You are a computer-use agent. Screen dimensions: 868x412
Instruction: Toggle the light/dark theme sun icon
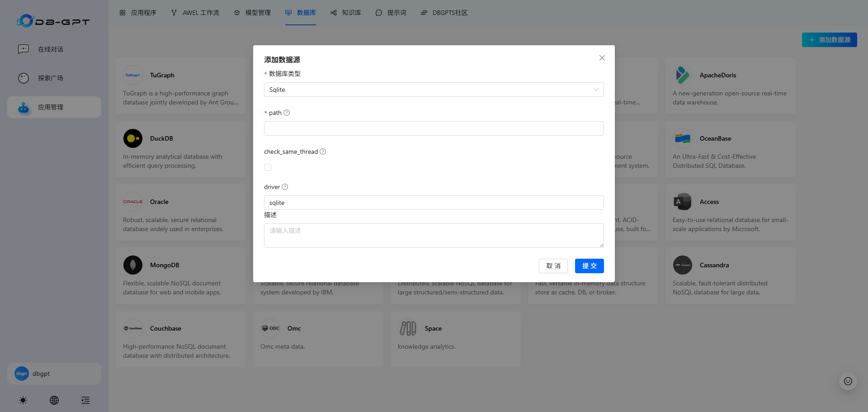pyautogui.click(x=23, y=400)
